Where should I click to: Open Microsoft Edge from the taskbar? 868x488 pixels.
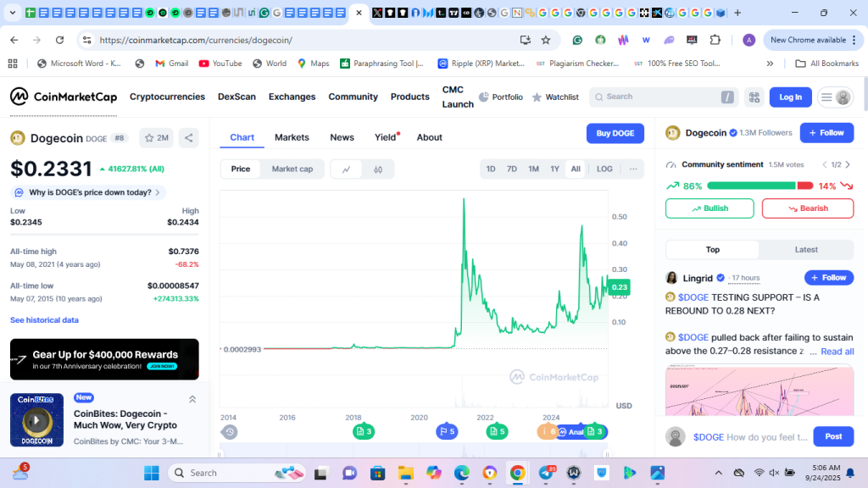pos(462,473)
